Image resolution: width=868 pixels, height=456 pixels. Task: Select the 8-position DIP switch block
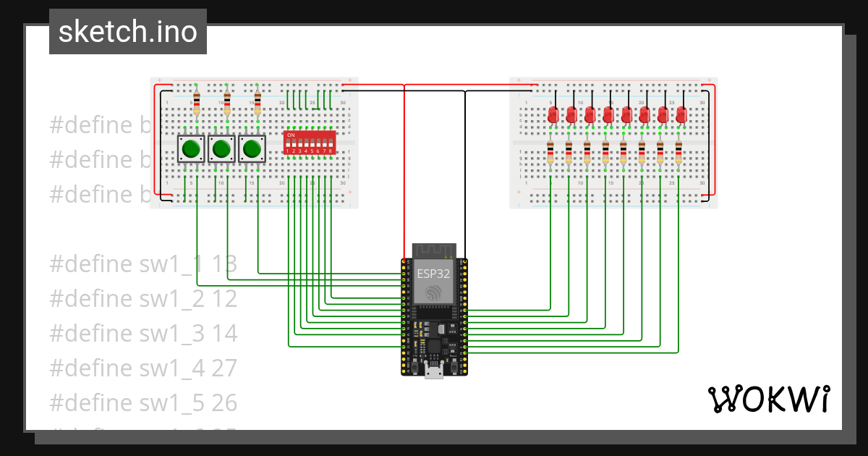click(x=309, y=143)
